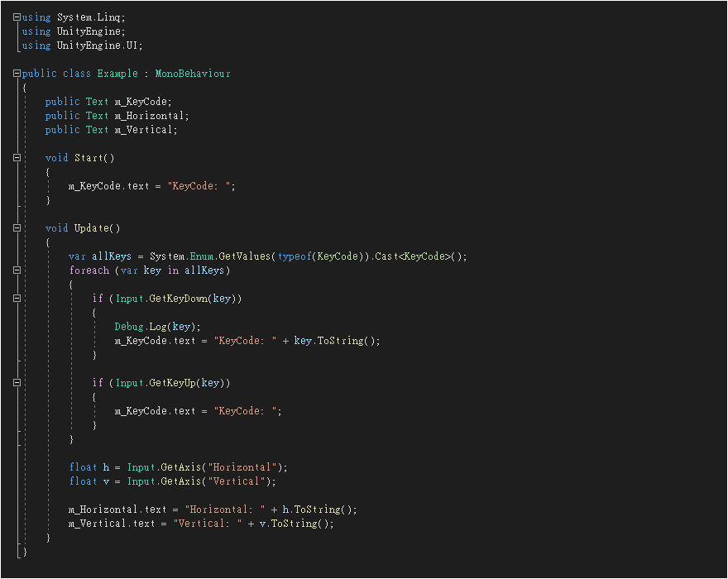Click 'Debug.Log(key);' statement
Viewport: 728px width, 579px height.
coord(158,327)
